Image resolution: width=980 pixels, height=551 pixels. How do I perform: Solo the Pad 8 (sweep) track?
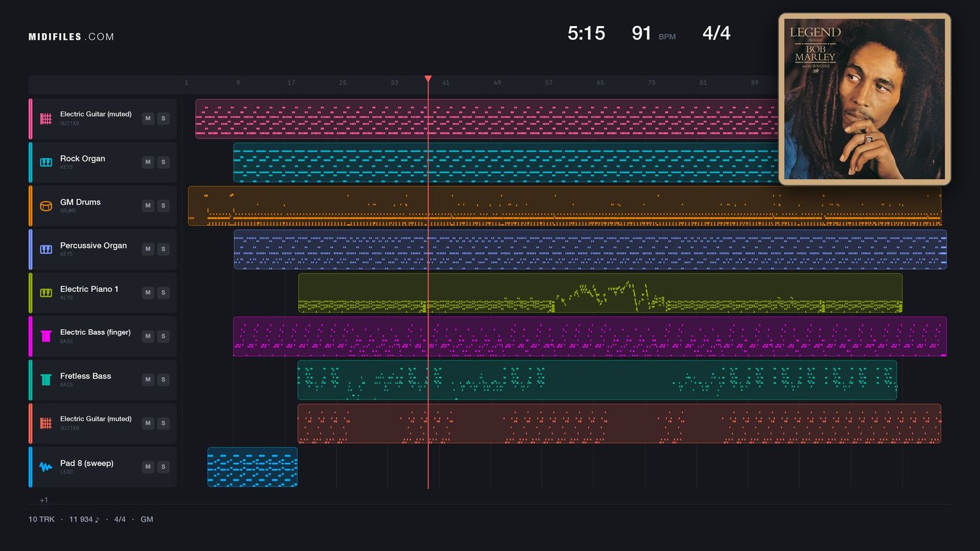[x=163, y=467]
